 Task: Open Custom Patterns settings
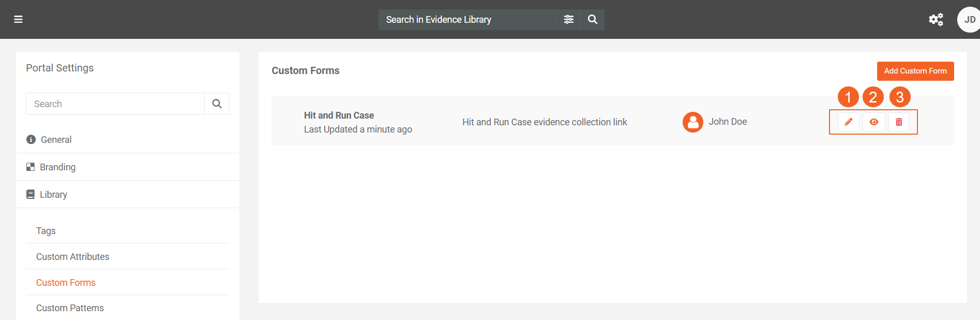point(70,308)
